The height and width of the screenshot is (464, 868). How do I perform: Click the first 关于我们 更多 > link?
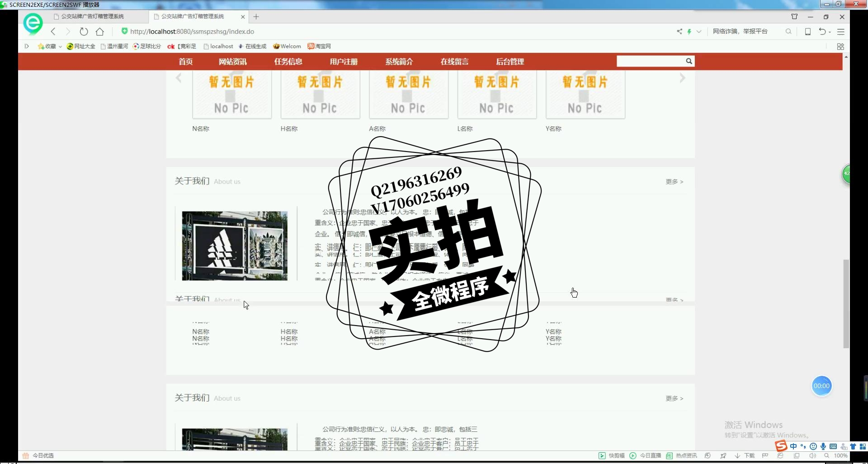pyautogui.click(x=674, y=181)
